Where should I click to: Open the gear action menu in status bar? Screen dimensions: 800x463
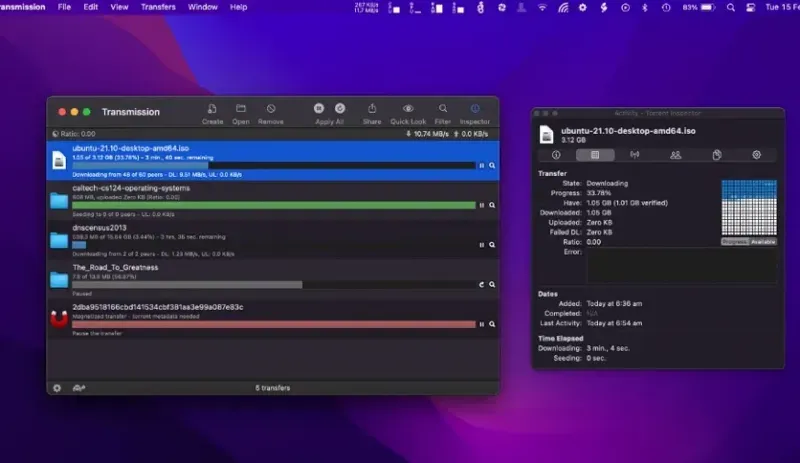[57, 388]
